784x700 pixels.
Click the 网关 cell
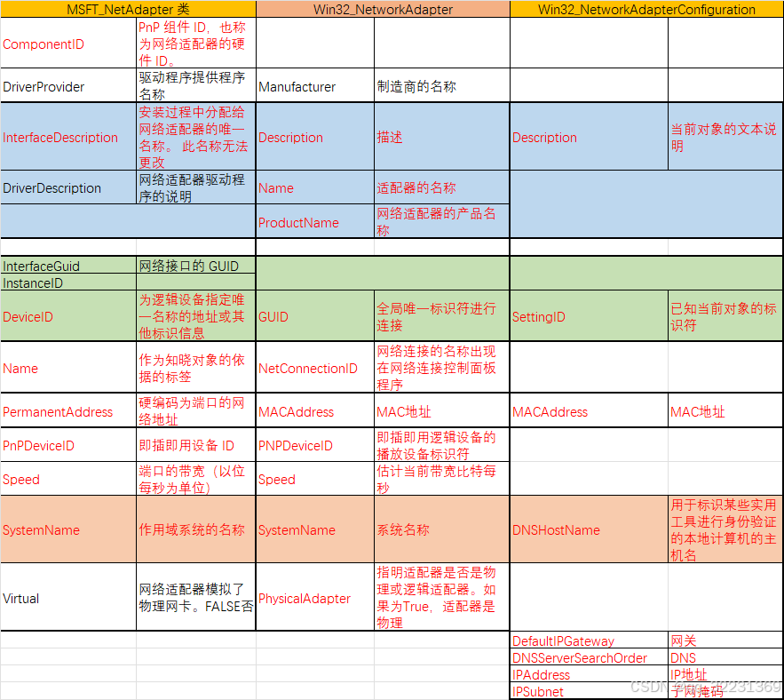coord(725,640)
